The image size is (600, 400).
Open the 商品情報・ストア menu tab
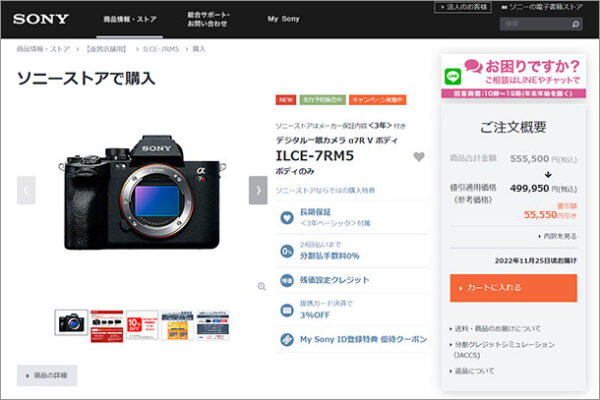click(x=130, y=19)
